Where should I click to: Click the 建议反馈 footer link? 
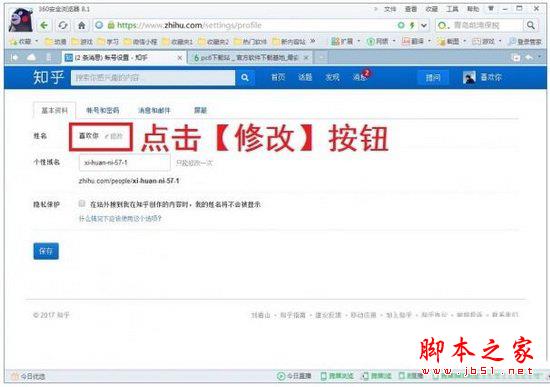328,315
